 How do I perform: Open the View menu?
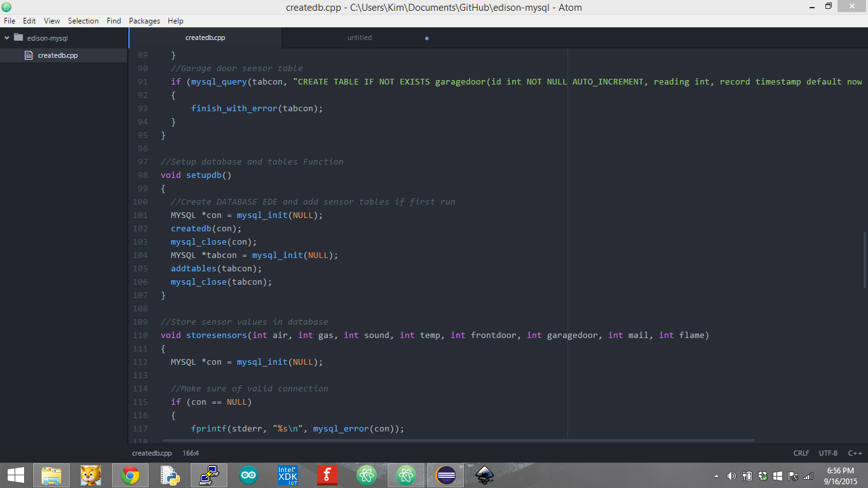click(x=52, y=21)
